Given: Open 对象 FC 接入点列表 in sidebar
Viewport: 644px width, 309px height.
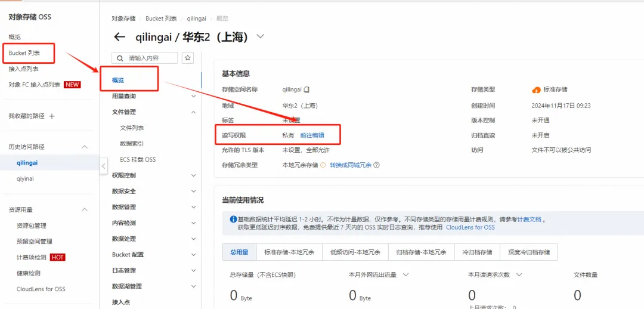Looking at the screenshot, I should click(35, 85).
